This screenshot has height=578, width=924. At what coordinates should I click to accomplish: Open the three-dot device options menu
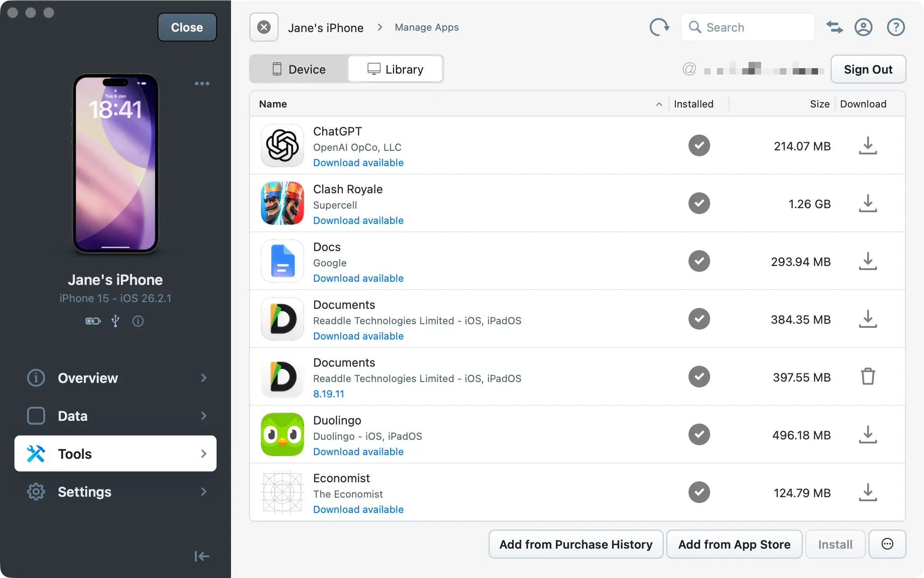[x=202, y=84]
